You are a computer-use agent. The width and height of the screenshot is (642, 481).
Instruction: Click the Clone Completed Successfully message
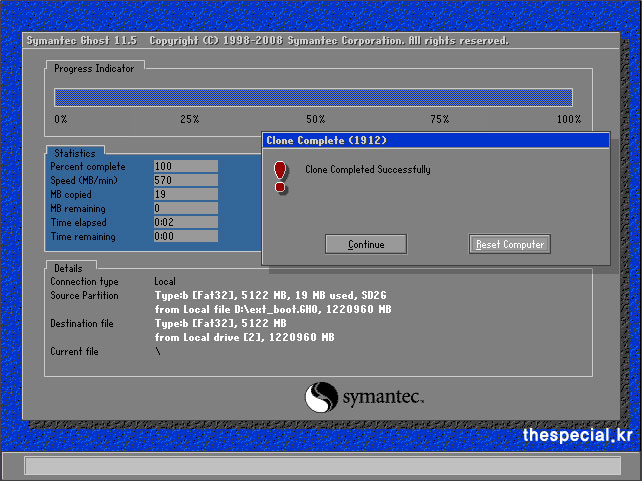point(368,169)
